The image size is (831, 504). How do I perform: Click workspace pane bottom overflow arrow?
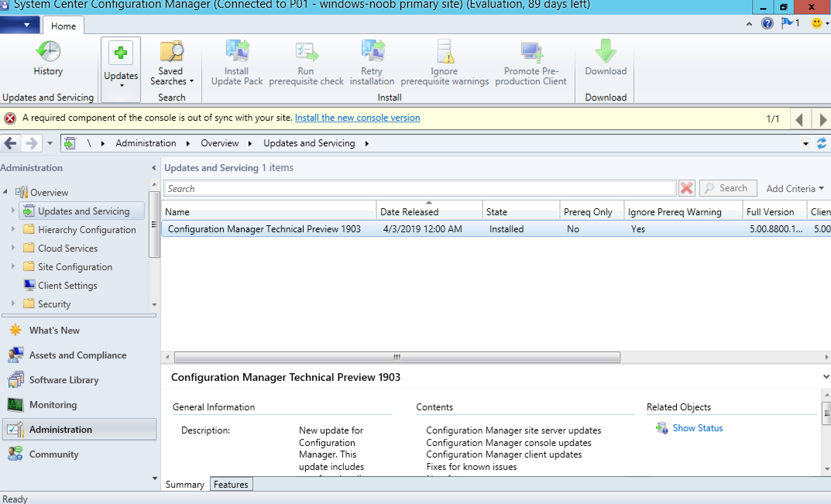click(x=155, y=478)
